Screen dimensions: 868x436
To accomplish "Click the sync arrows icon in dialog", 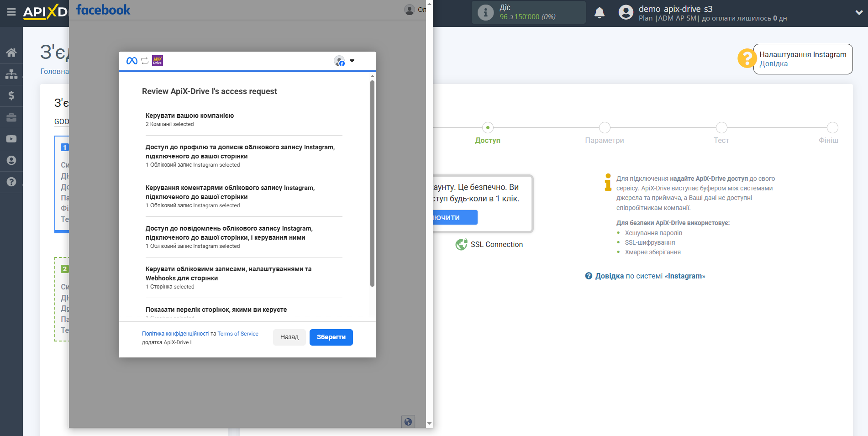I will pos(145,61).
